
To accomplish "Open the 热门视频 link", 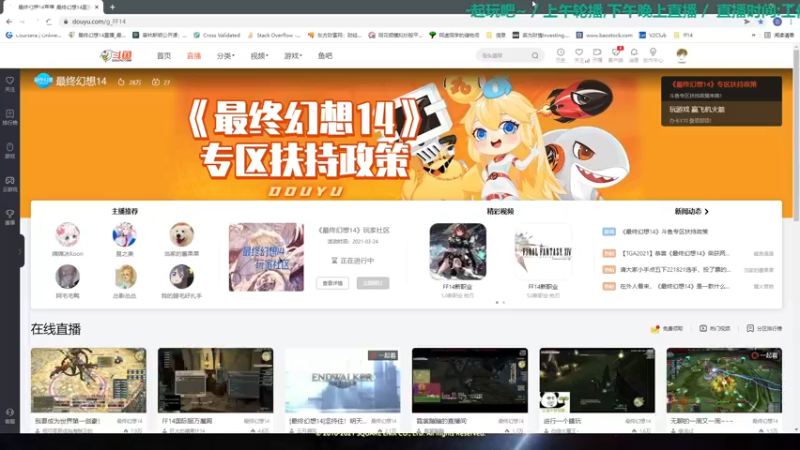I will click(715, 329).
